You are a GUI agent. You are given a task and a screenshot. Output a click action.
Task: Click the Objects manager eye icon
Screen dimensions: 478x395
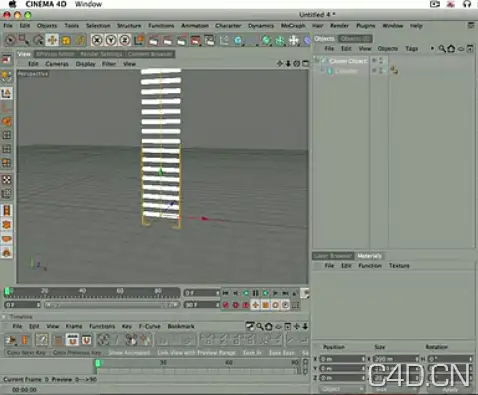pyautogui.click(x=461, y=49)
